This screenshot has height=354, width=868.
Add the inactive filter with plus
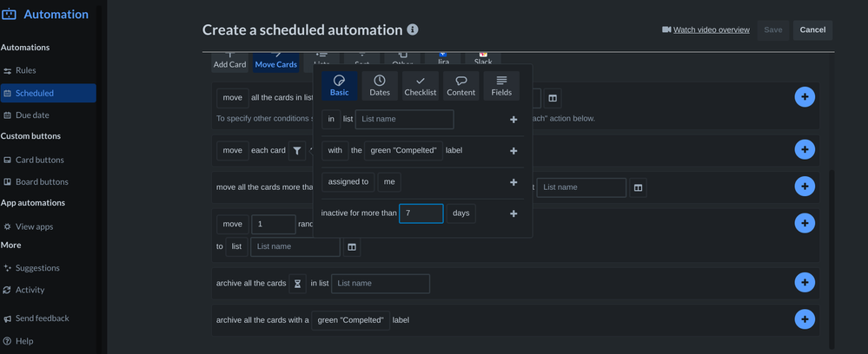(514, 213)
